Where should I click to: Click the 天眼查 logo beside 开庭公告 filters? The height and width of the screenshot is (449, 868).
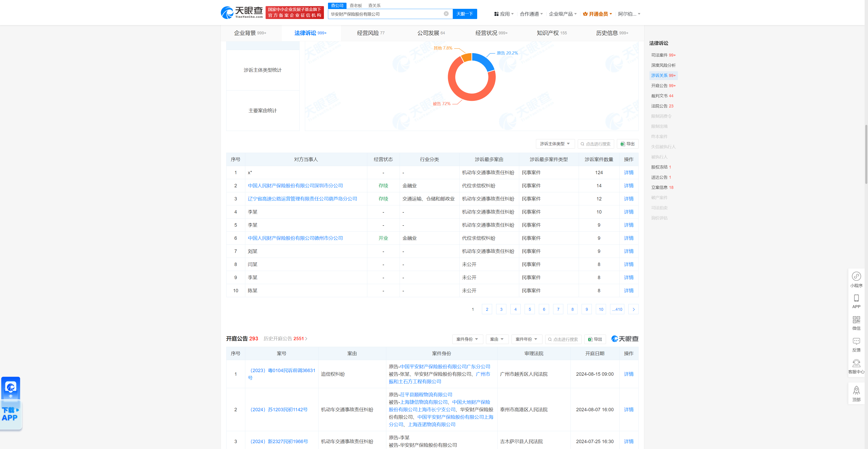pos(625,339)
